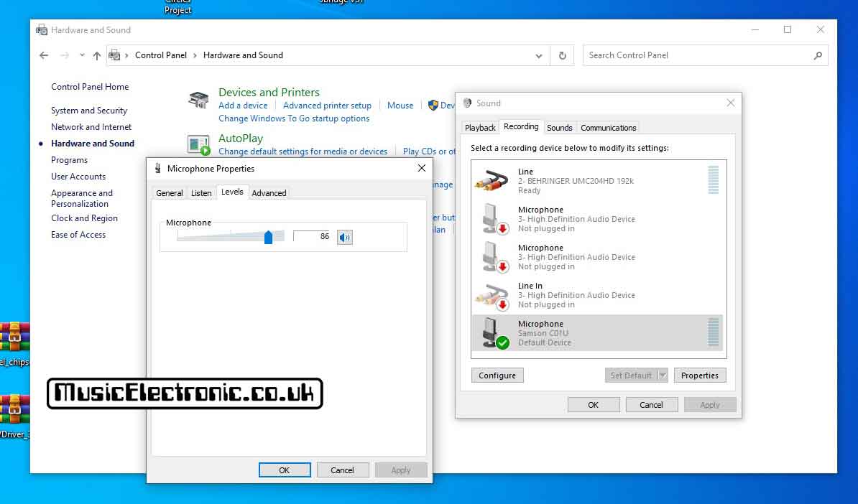Select the Line In device icon
The image size is (858, 504).
(x=492, y=295)
